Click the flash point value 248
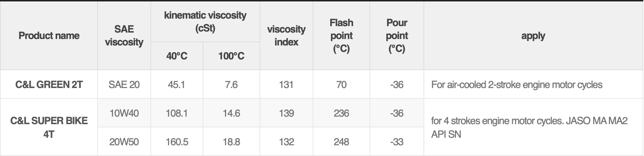The image size is (644, 156). tap(341, 142)
